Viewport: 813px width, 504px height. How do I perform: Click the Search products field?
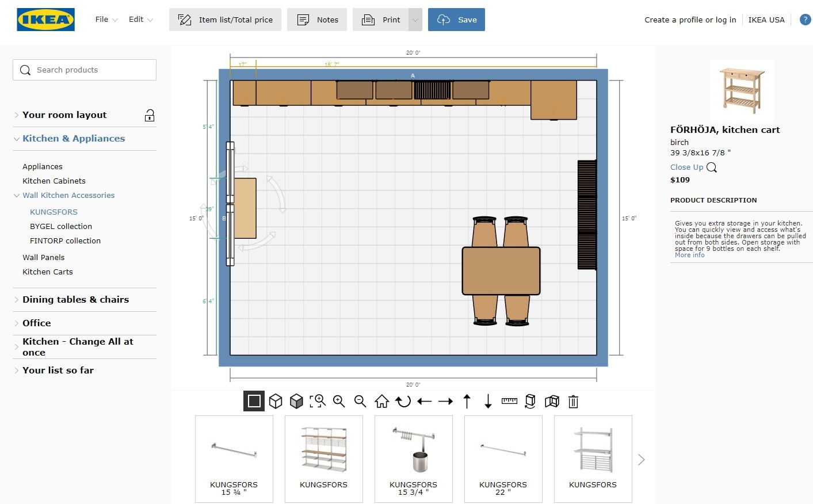click(85, 70)
